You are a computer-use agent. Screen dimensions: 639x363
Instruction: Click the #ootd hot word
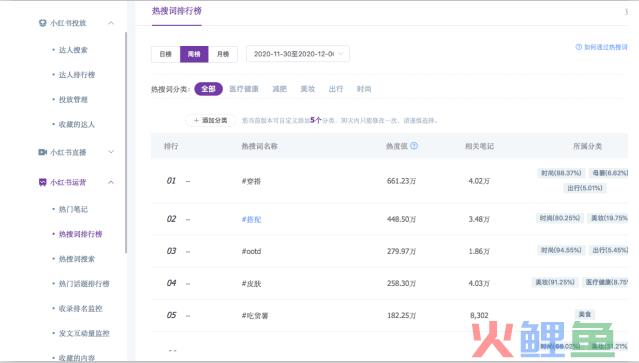pos(251,251)
